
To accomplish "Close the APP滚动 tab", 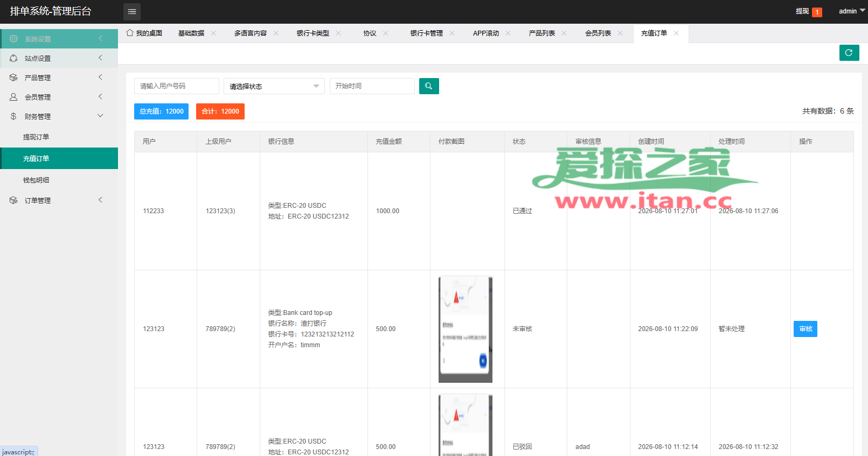I will point(508,33).
